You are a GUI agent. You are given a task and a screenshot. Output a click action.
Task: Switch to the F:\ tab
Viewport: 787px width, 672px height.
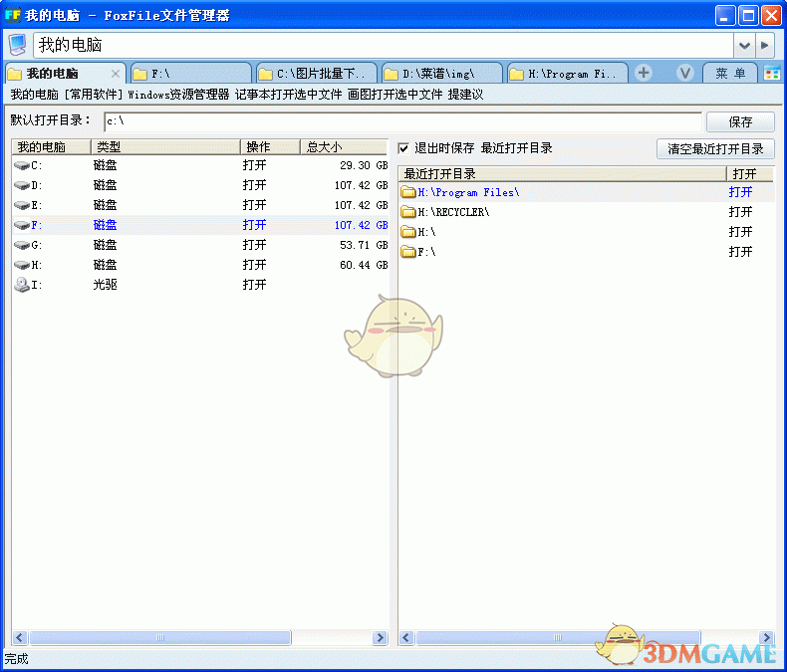pos(190,74)
